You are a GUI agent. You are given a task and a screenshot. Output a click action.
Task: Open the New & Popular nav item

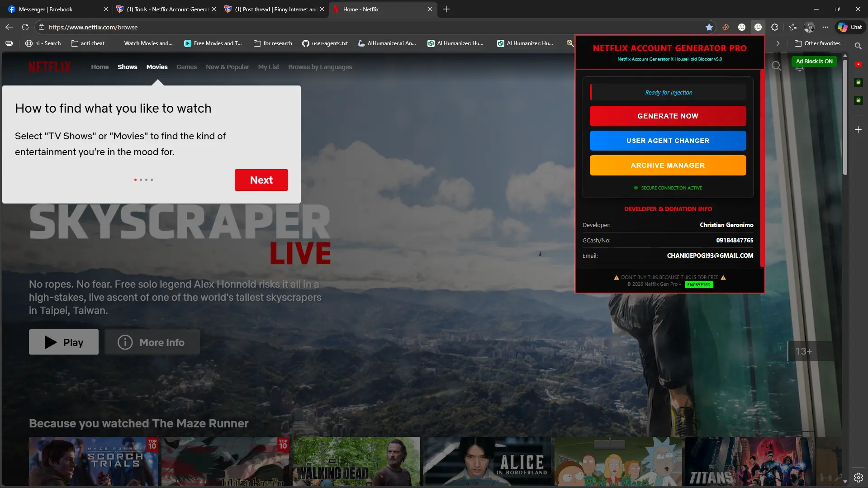(228, 67)
